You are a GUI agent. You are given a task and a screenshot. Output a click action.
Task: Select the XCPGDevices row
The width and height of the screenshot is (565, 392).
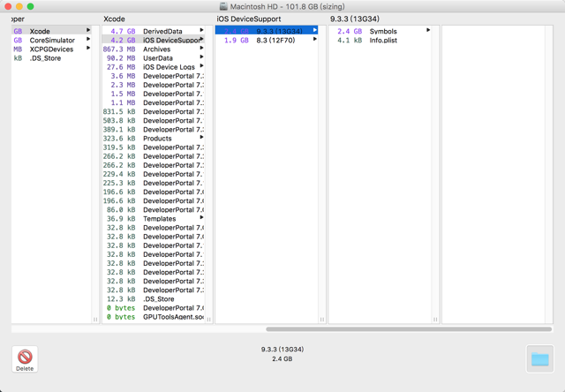click(51, 49)
